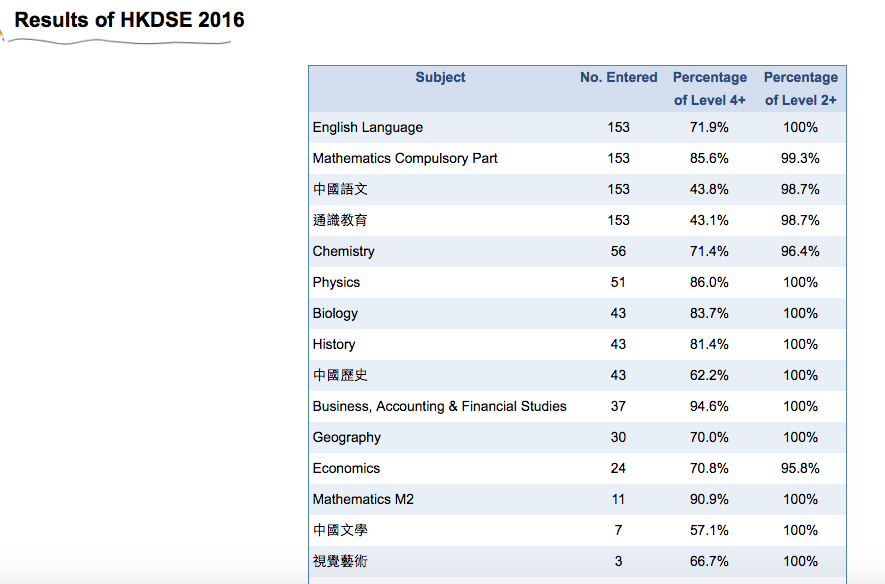Click the 71.9% value for English Language

709,128
